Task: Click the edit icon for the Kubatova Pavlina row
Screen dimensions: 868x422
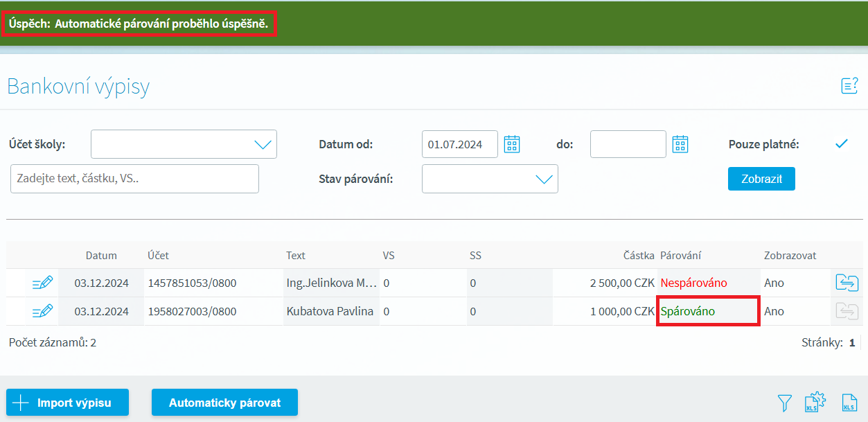Action: point(42,311)
